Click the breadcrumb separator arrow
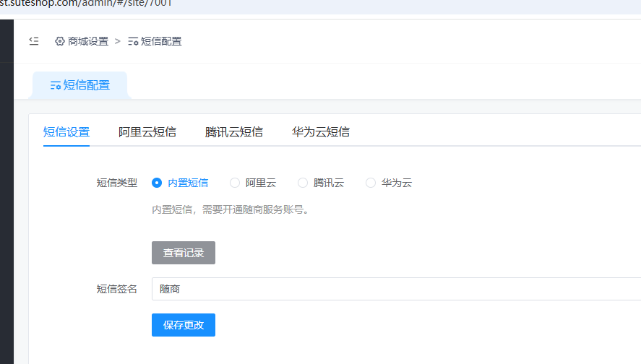641x364 pixels. 118,41
